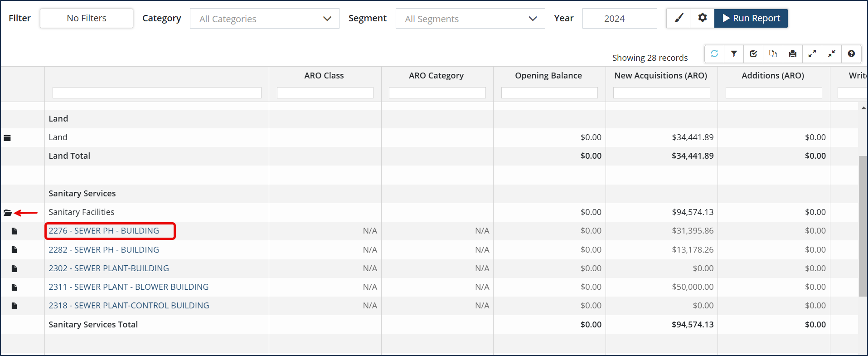The height and width of the screenshot is (356, 868).
Task: Expand the Land folder row
Action: [7, 138]
